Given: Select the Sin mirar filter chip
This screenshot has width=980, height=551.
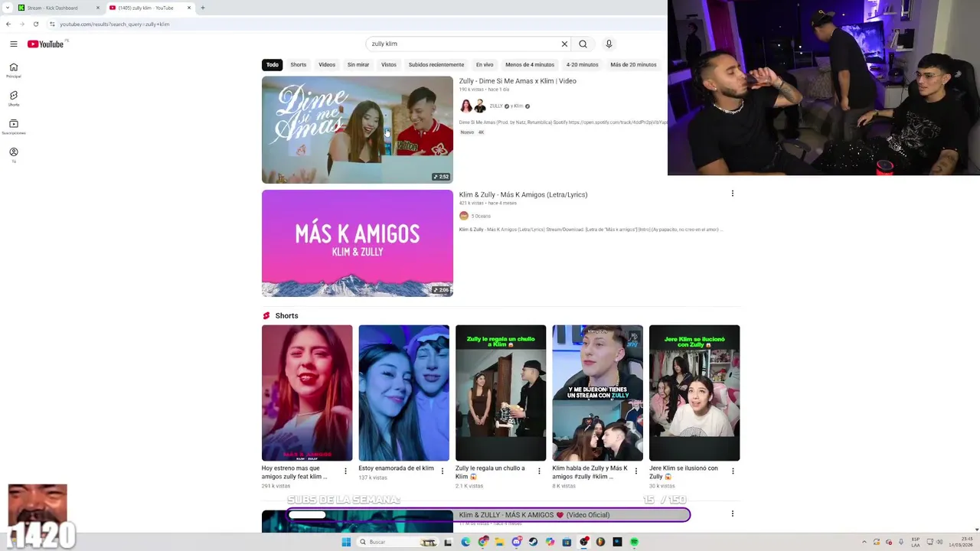Looking at the screenshot, I should click(x=358, y=64).
